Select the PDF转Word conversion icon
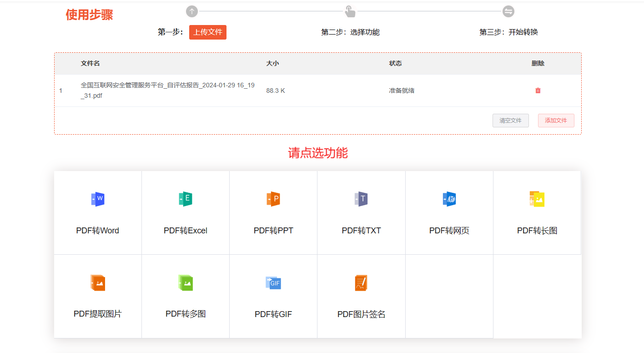The width and height of the screenshot is (644, 353). click(97, 199)
